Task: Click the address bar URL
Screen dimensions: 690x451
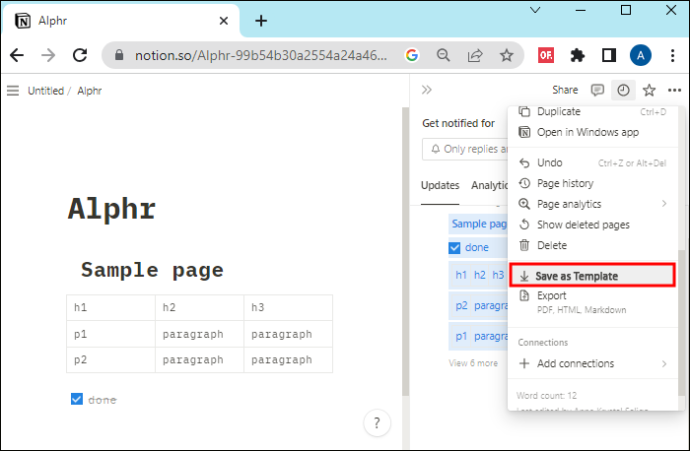Action: click(x=261, y=55)
